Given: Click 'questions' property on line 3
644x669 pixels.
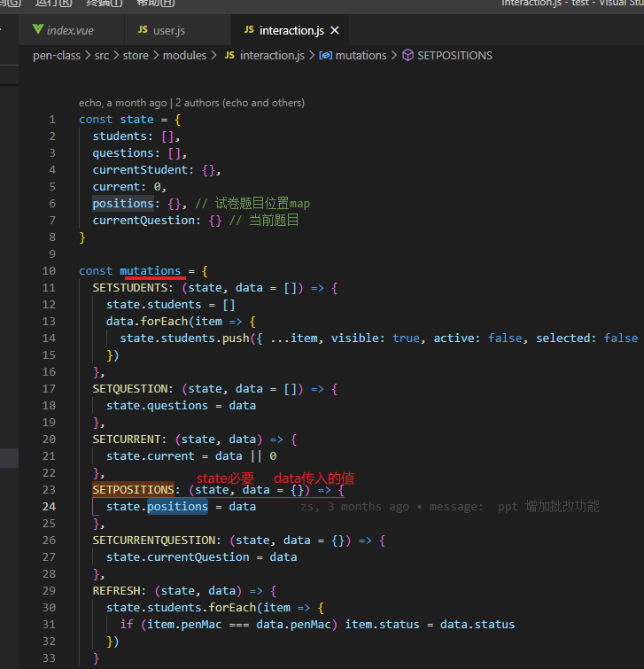Looking at the screenshot, I should (x=123, y=153).
